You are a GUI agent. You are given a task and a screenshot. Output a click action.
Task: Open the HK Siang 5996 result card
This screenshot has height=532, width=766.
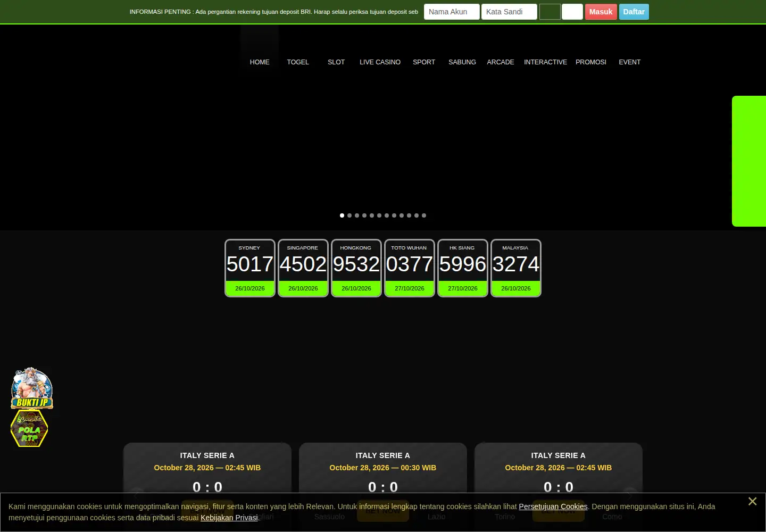click(x=463, y=268)
